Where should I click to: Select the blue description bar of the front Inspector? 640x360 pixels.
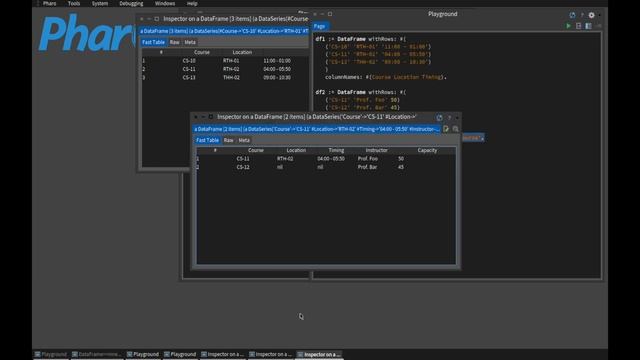coord(316,129)
